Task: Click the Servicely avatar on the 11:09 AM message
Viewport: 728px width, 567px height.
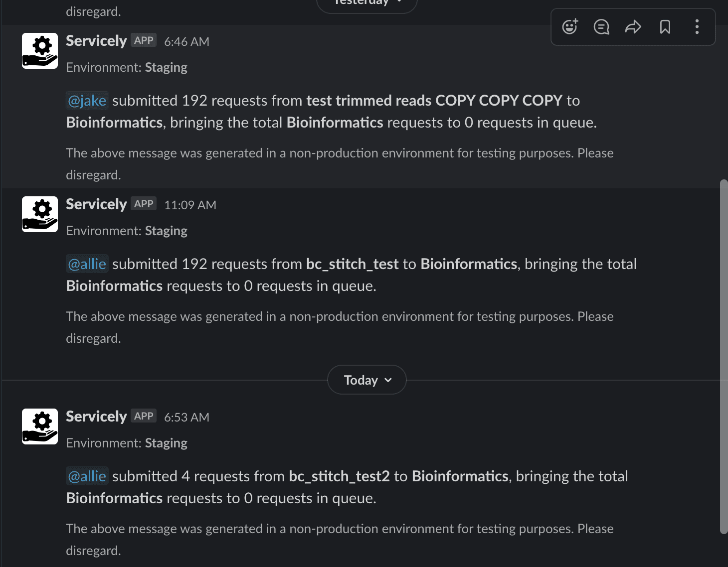Action: (x=40, y=214)
